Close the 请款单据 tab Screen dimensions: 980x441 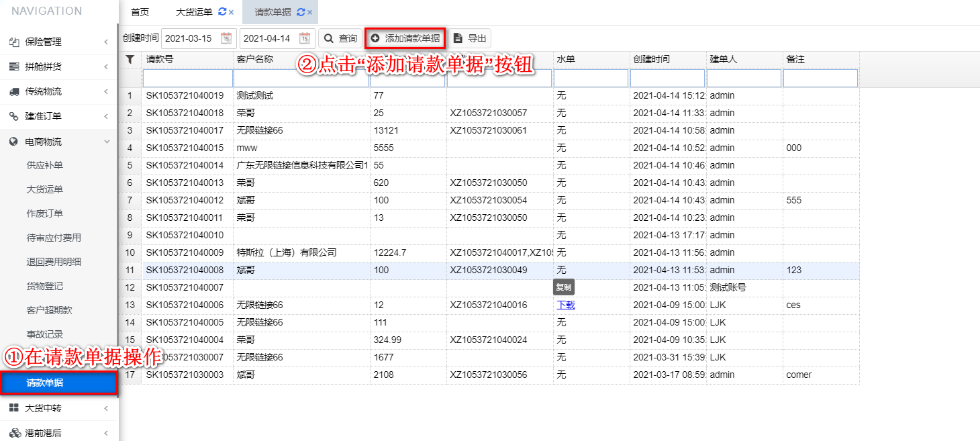click(309, 12)
